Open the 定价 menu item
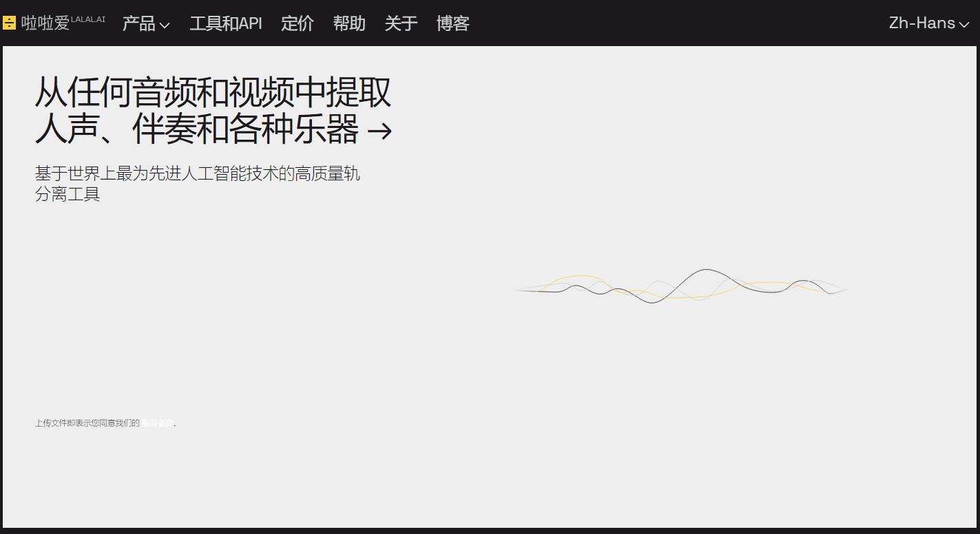Screen dimensions: 980x534 point(297,23)
